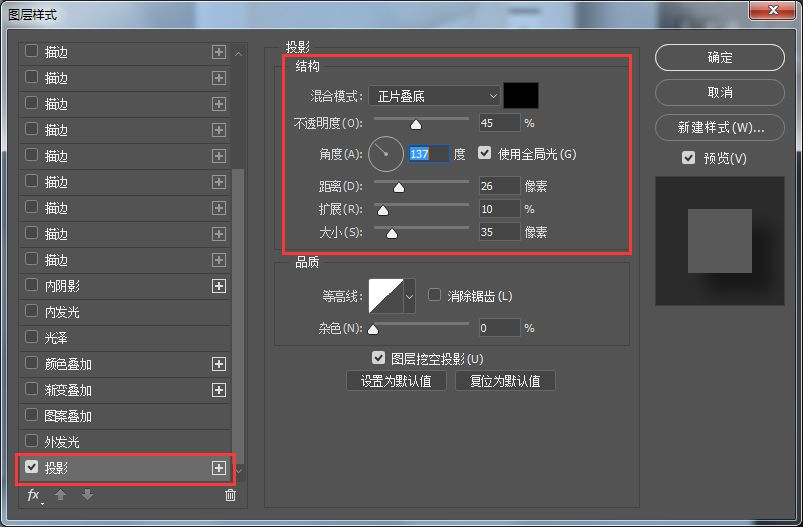Viewport: 803px width, 527px height.
Task: Enable the 外发光 checkbox
Action: pyautogui.click(x=32, y=441)
